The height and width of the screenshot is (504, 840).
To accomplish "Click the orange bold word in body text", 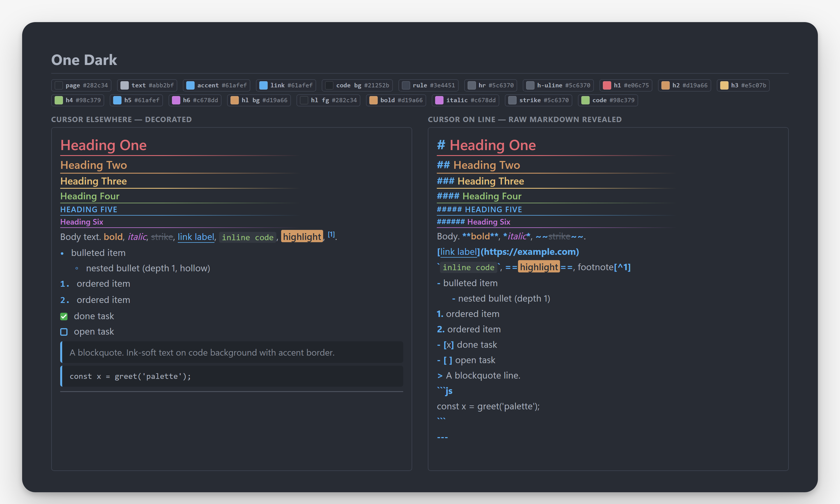I will click(113, 237).
